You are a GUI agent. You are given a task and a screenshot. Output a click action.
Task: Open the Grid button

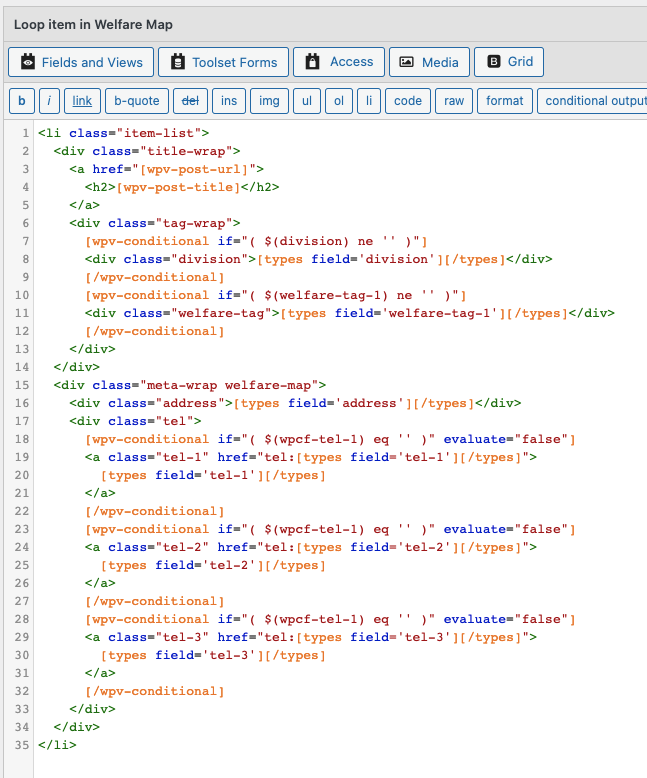(509, 62)
